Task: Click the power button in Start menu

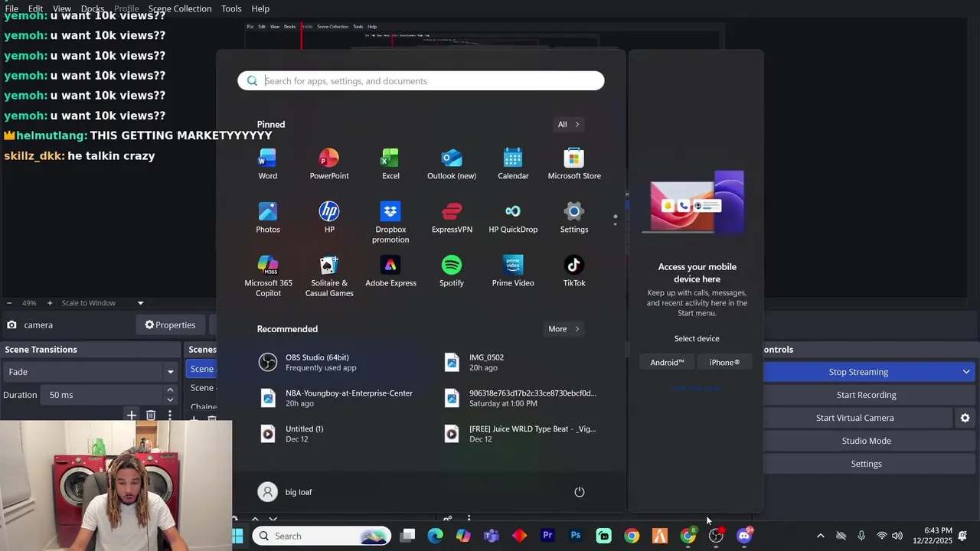Action: (x=580, y=492)
